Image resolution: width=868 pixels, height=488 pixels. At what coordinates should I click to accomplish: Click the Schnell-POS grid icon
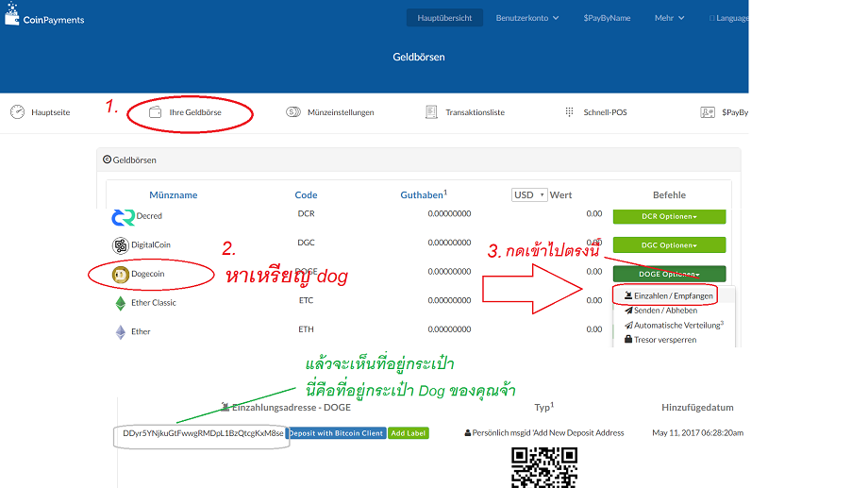[x=569, y=112]
